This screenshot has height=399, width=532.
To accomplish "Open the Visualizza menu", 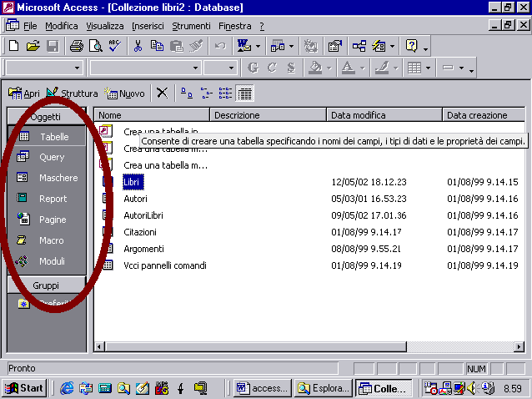I will 105,26.
